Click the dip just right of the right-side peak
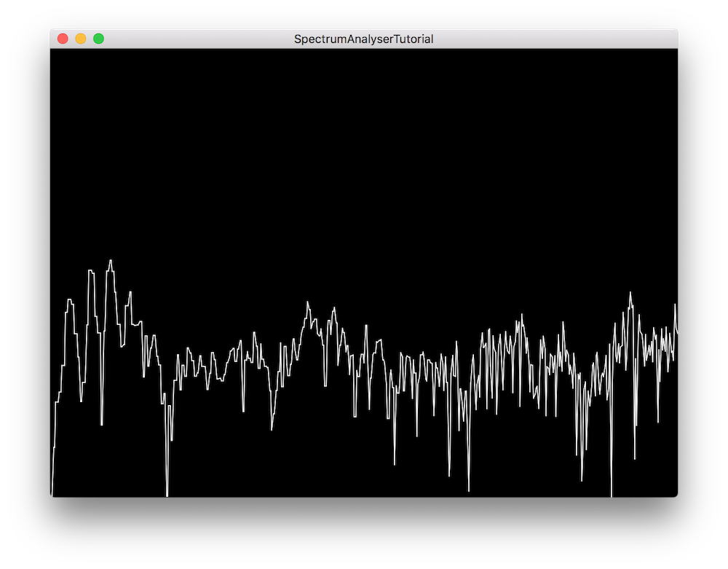The image size is (728, 569). point(635,458)
